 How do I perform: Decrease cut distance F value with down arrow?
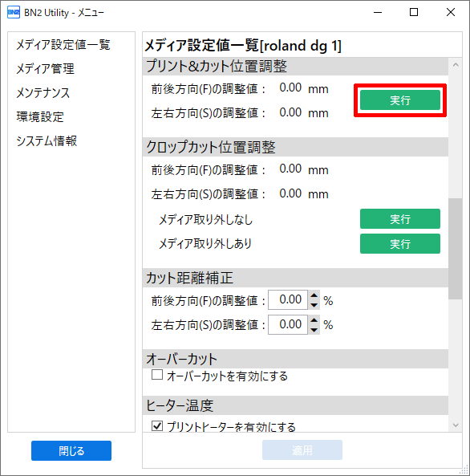314,305
